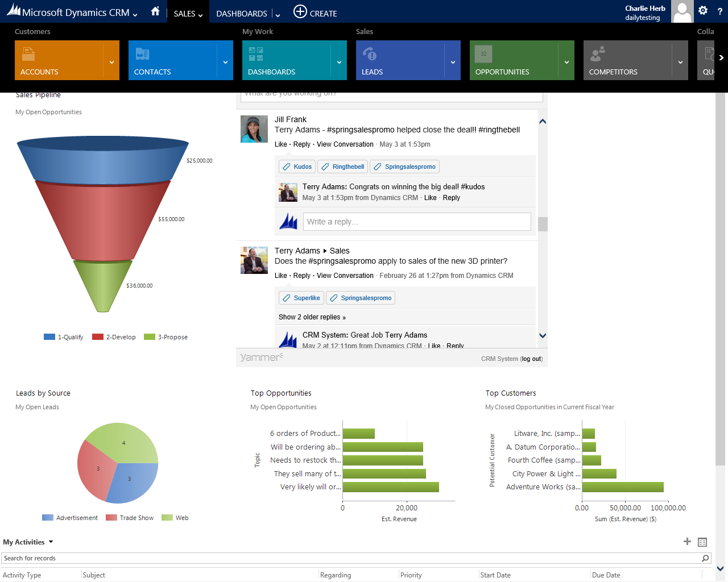Click the Yammer logo in footer
This screenshot has height=582, width=728.
[x=261, y=357]
